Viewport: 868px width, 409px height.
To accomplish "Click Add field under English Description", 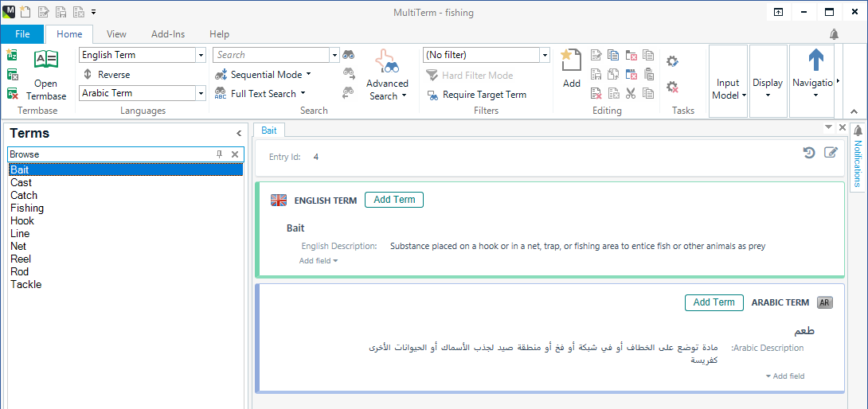I will [x=319, y=261].
